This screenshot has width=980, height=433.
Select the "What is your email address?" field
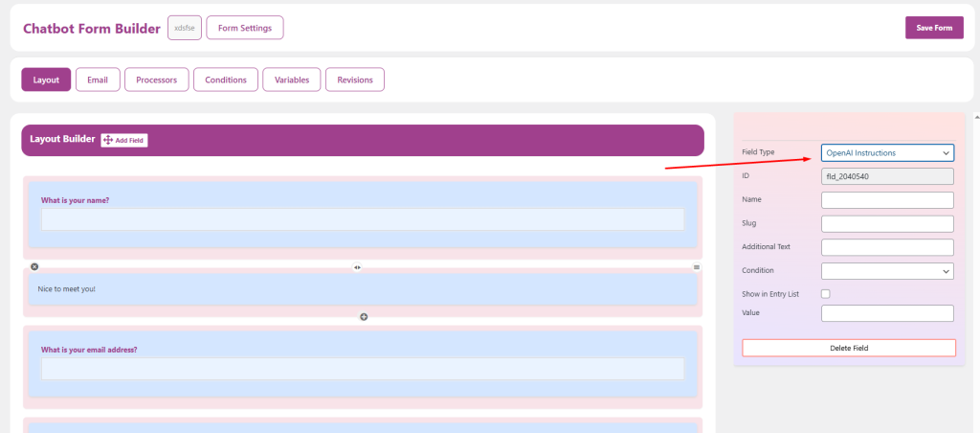(362, 368)
